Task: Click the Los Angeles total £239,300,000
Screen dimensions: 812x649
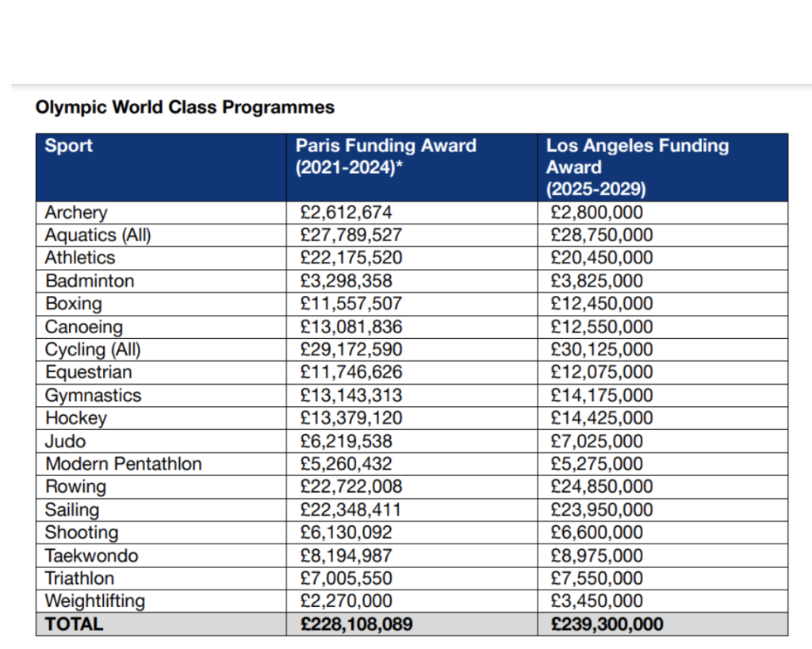Action: [605, 624]
